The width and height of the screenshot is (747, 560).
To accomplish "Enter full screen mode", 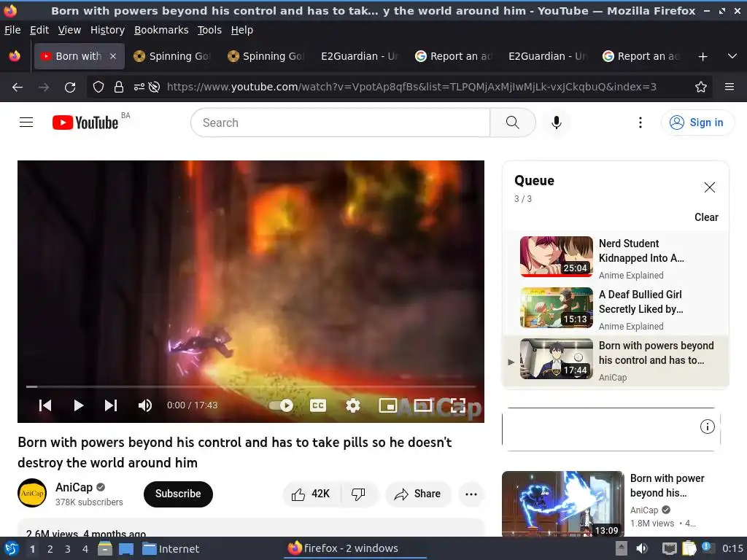I will point(458,405).
